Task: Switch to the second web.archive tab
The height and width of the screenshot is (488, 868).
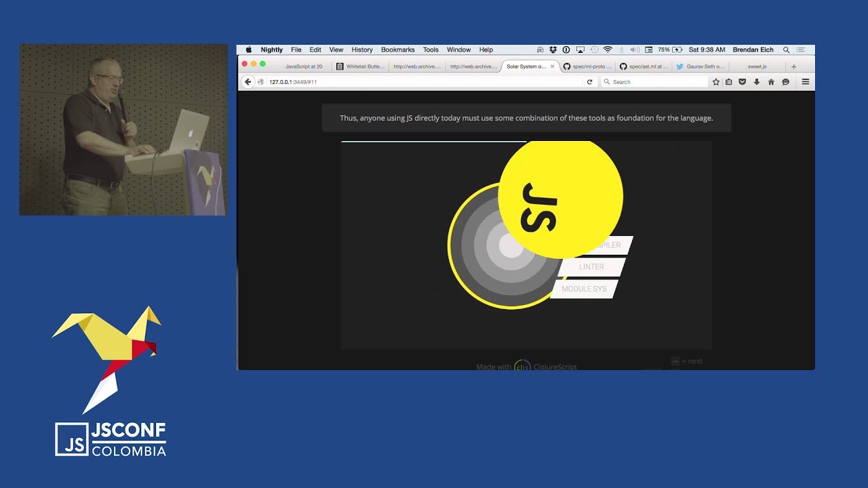Action: pos(473,66)
